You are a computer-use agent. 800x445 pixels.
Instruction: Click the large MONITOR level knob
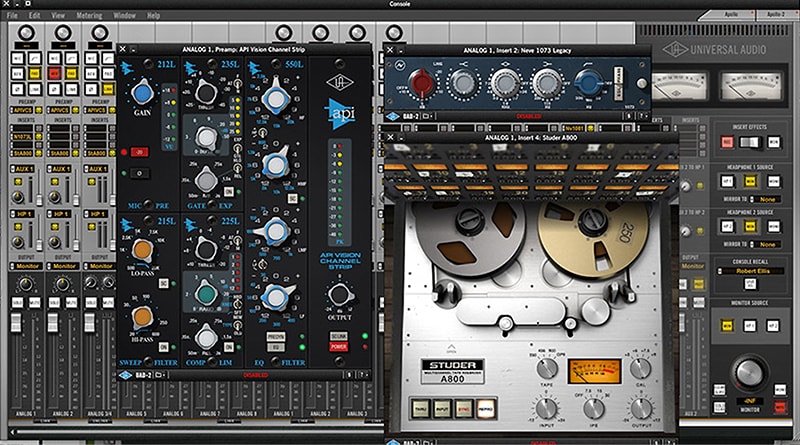pyautogui.click(x=748, y=373)
